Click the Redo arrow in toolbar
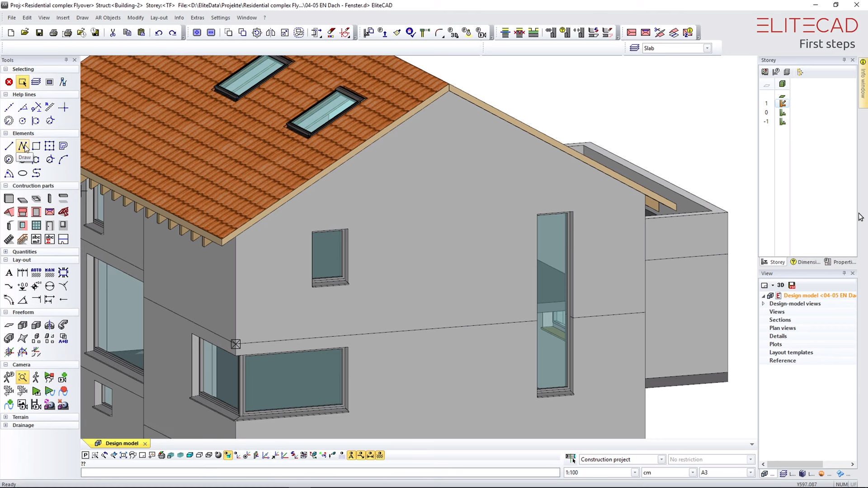This screenshot has width=868, height=488. (x=173, y=33)
